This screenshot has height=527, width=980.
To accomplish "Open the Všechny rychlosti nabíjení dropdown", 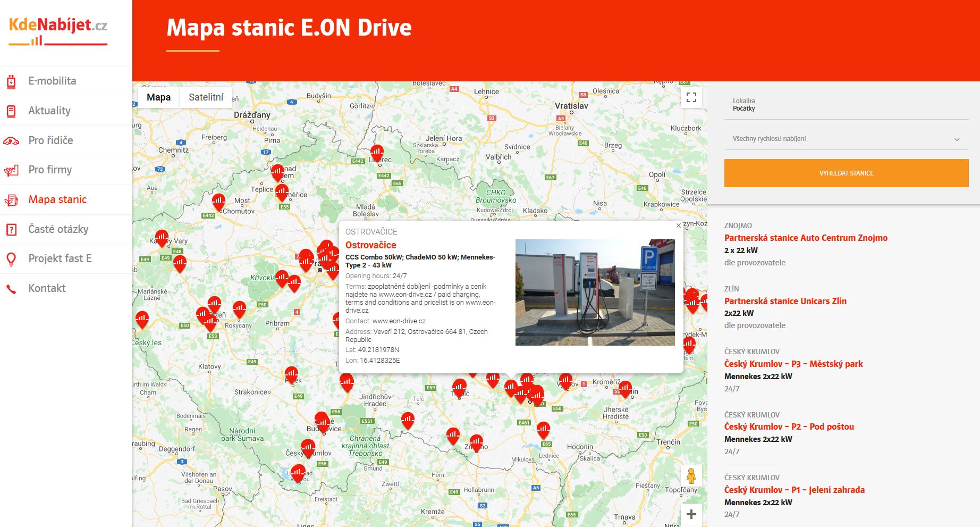I will point(846,139).
